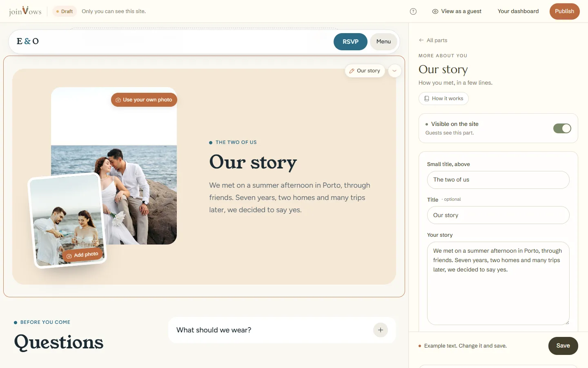The image size is (588, 368).
Task: Click the Title input field
Action: coord(498,215)
